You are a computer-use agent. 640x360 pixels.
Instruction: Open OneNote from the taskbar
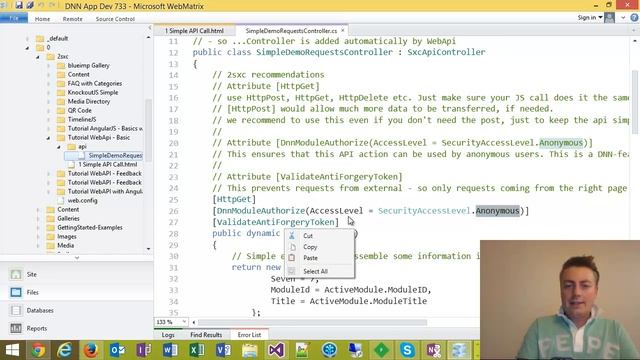(x=434, y=350)
